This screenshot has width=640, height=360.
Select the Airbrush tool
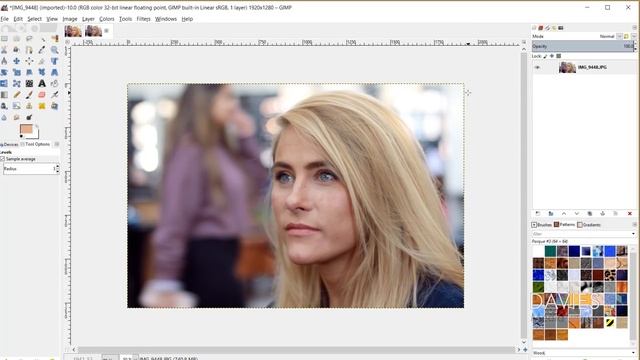(54, 95)
